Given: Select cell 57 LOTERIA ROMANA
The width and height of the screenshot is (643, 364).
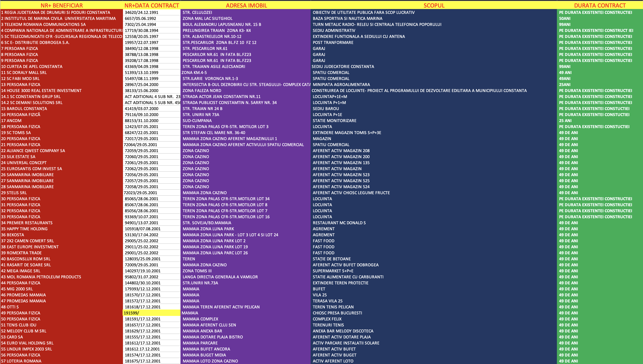Looking at the screenshot, I should coord(21,361).
